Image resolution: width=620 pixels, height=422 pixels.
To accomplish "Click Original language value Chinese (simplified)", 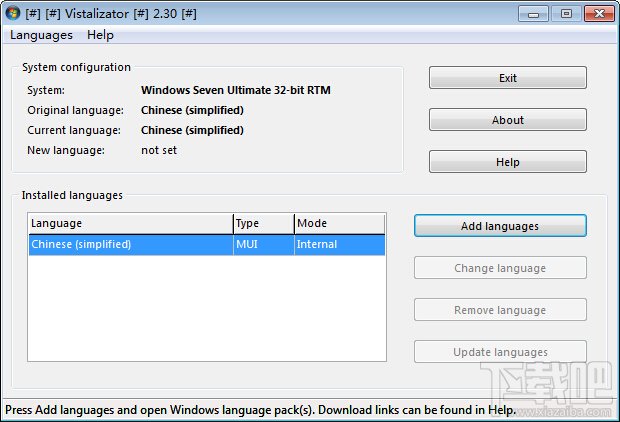I will [192, 110].
